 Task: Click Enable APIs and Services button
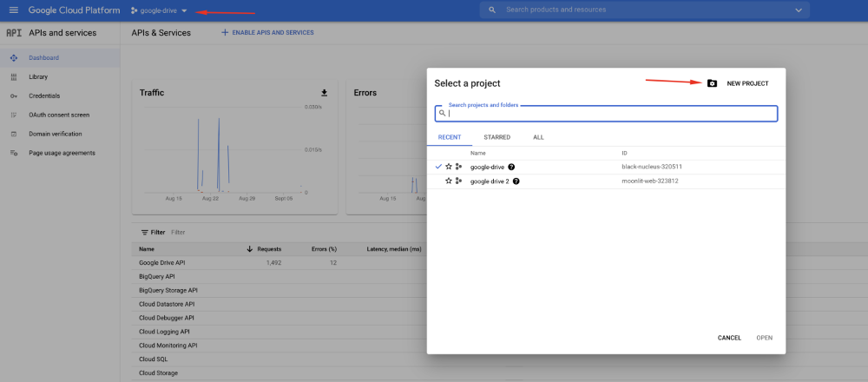pos(267,33)
